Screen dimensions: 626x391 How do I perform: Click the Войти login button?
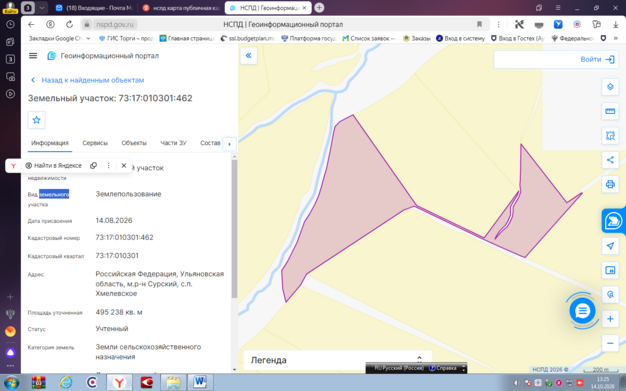pyautogui.click(x=597, y=60)
